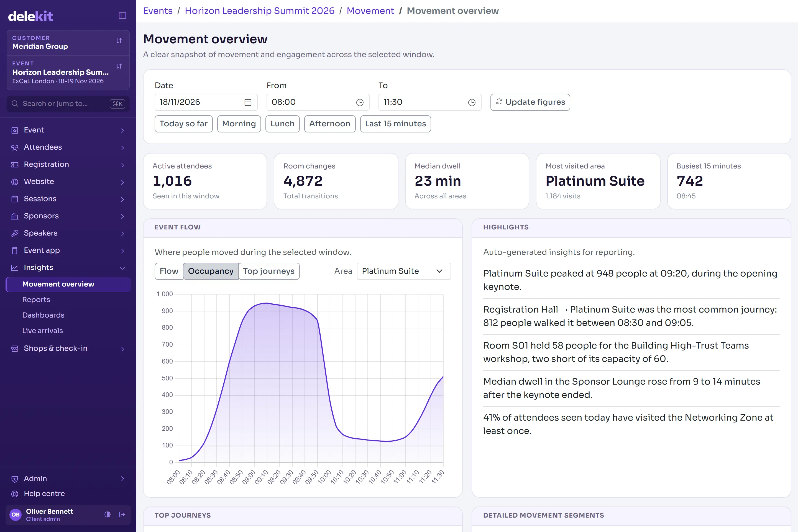This screenshot has height=532, width=798.
Task: Click the Registration ticket icon
Action: (15, 165)
